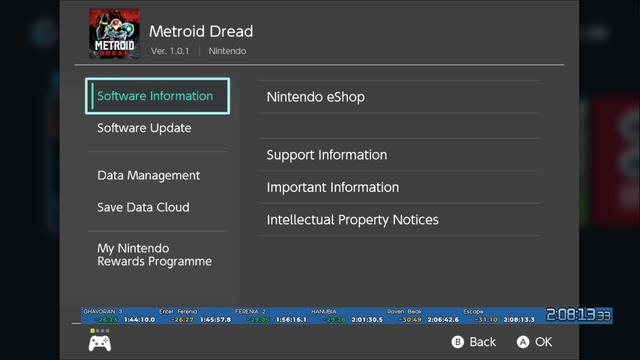Click the -30:49 delta value
640x360 pixels.
[x=410, y=320]
